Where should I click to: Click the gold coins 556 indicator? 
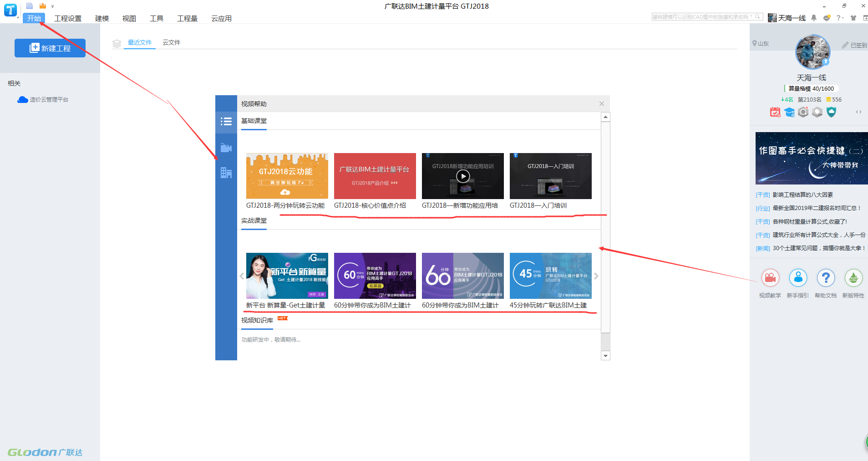(834, 99)
